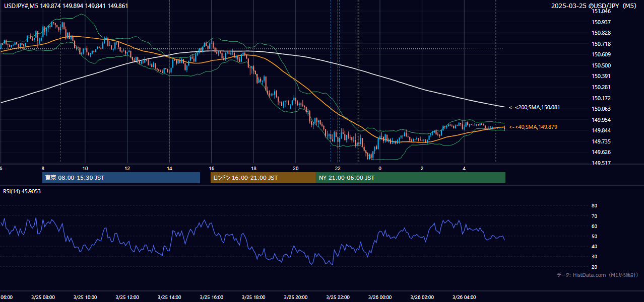
Task: Click price axis value 150.281
Action: [601, 87]
